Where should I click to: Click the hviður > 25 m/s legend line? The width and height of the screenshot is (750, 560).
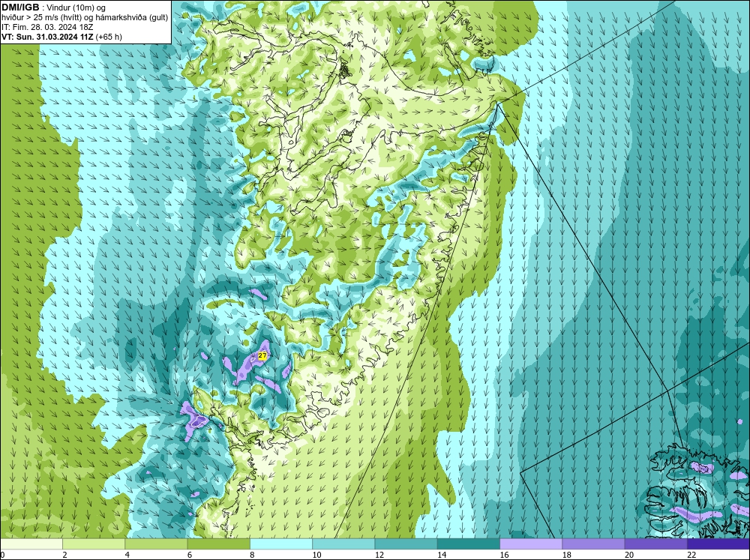pyautogui.click(x=85, y=18)
